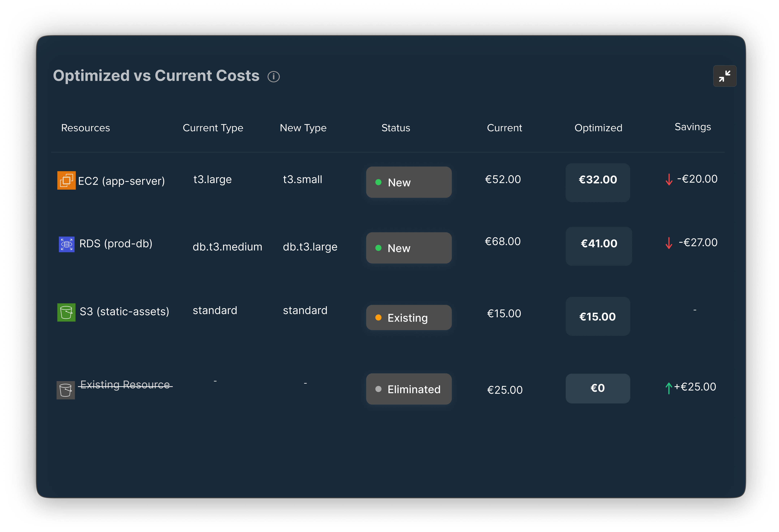The width and height of the screenshot is (779, 532).
Task: Click the green S3 bucket icon
Action: tap(66, 312)
